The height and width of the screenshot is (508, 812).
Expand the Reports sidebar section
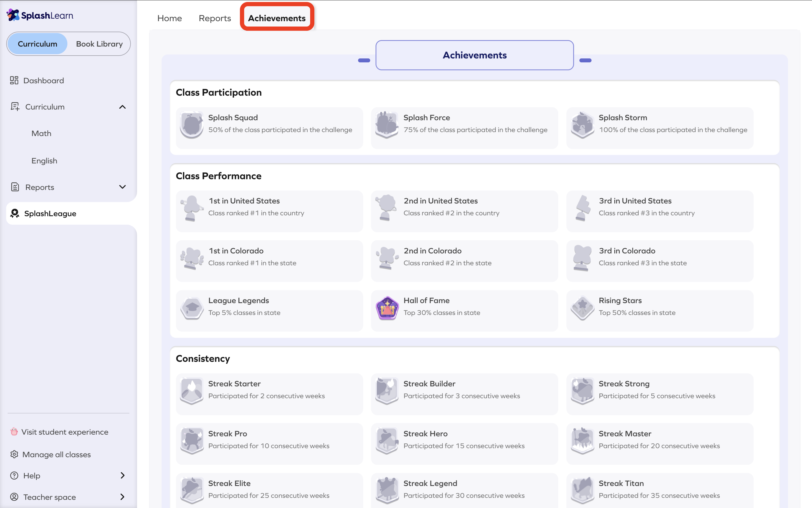122,187
